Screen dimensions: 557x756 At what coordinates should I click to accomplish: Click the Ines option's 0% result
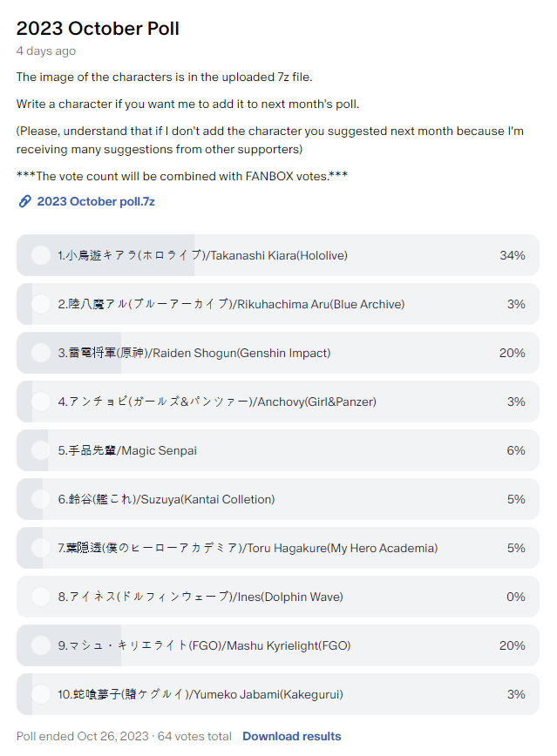tap(515, 597)
